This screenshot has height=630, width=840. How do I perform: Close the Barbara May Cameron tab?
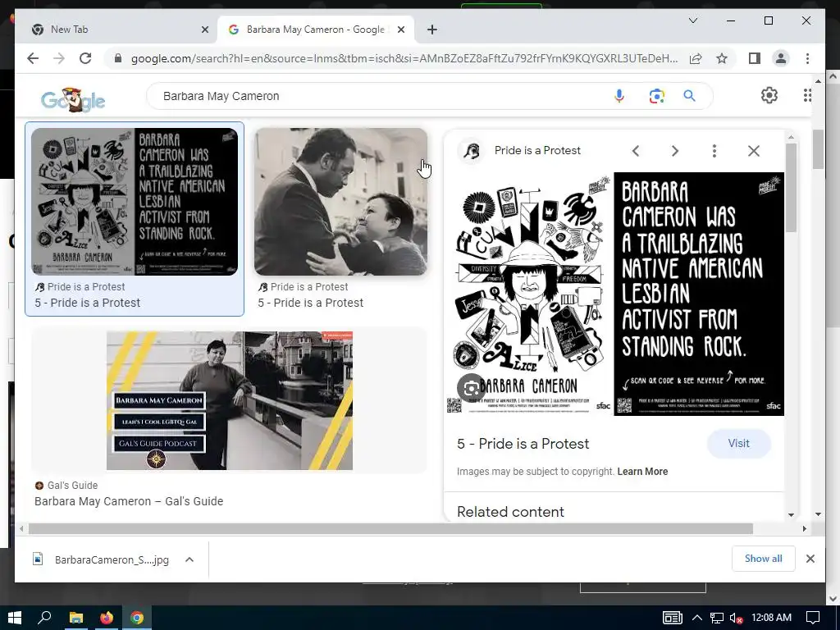point(400,30)
